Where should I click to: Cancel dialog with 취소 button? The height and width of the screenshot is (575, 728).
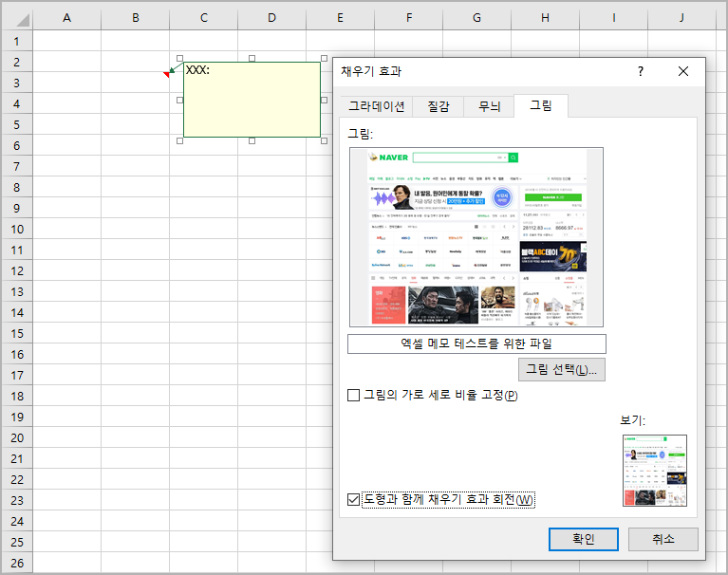663,539
